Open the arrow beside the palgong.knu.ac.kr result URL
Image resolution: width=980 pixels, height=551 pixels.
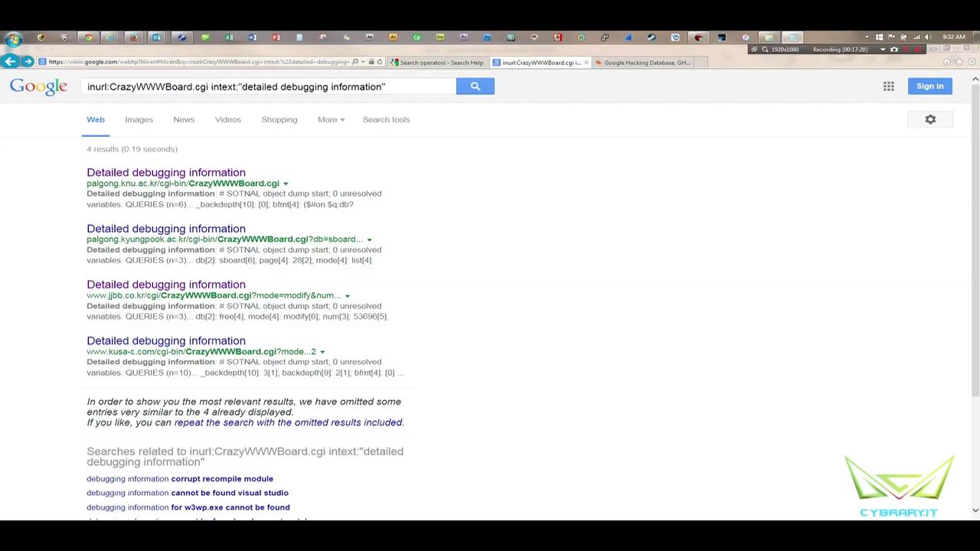(286, 184)
